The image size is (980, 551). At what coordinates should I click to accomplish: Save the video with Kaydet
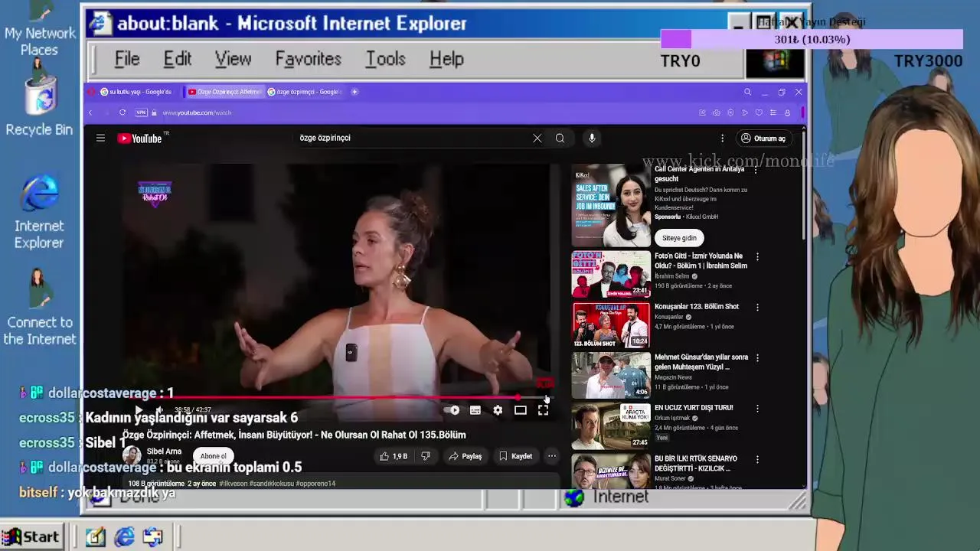tap(515, 456)
